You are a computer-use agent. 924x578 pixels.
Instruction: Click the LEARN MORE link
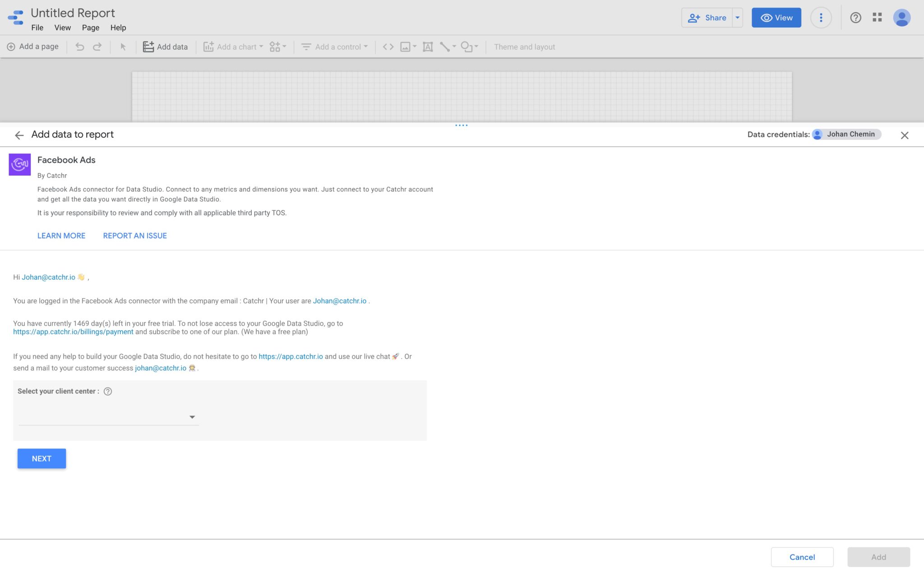point(61,236)
